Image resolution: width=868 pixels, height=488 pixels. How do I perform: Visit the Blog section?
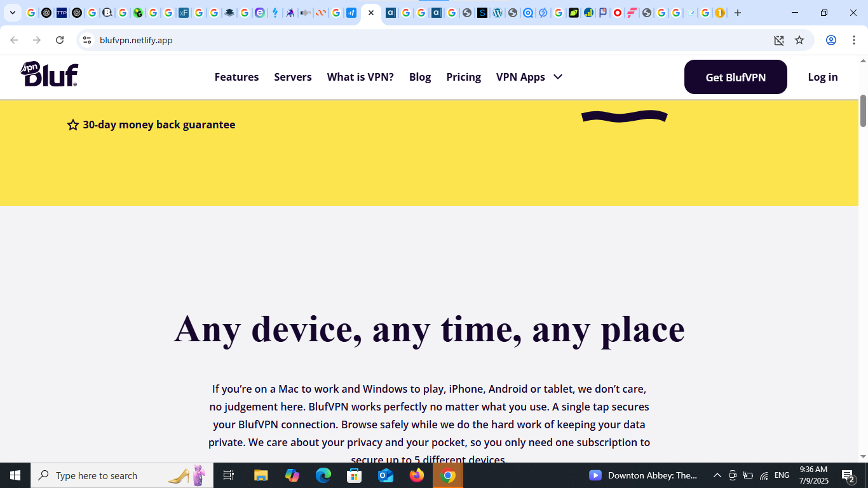point(420,77)
